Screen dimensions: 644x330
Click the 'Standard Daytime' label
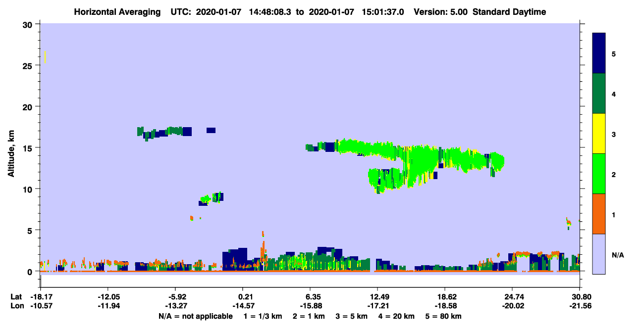pyautogui.click(x=509, y=12)
